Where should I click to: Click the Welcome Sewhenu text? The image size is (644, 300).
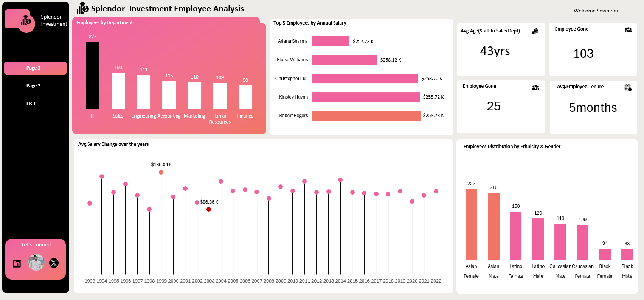tap(596, 11)
